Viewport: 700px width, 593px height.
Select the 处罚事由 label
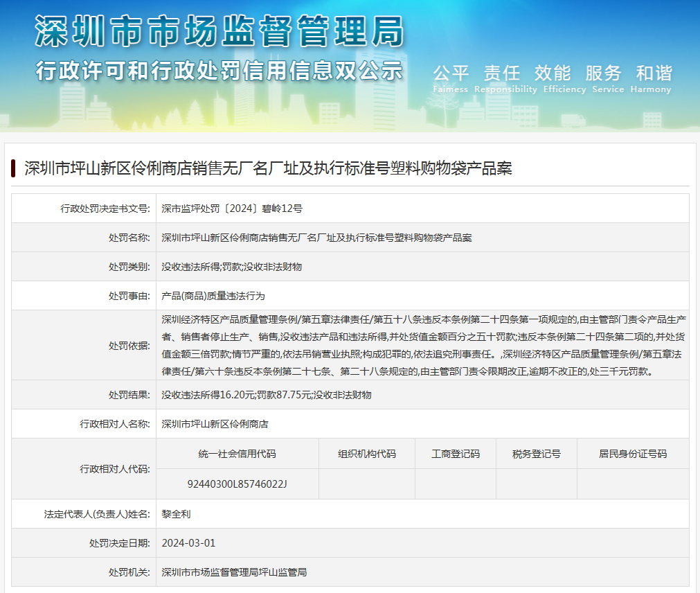pos(129,296)
